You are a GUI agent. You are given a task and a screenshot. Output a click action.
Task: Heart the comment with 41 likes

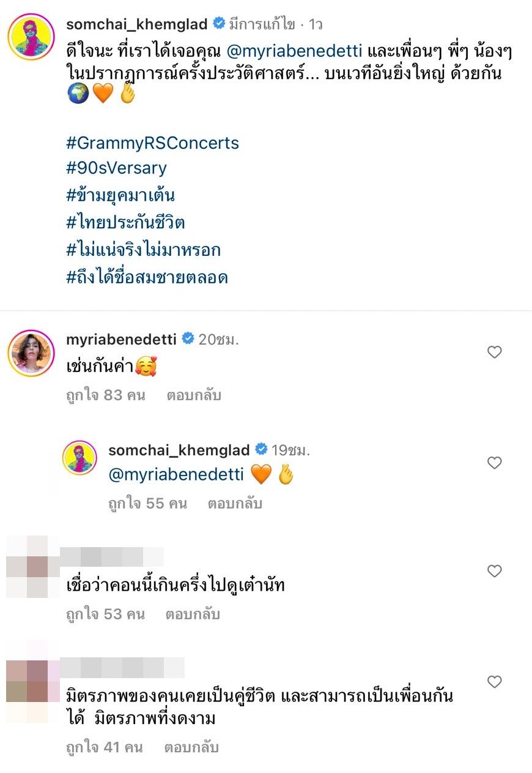[494, 681]
